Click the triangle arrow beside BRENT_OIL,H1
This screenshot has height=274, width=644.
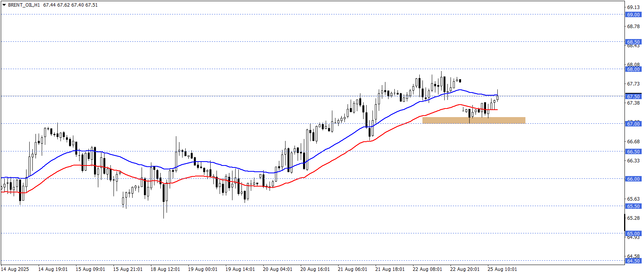pos(4,5)
